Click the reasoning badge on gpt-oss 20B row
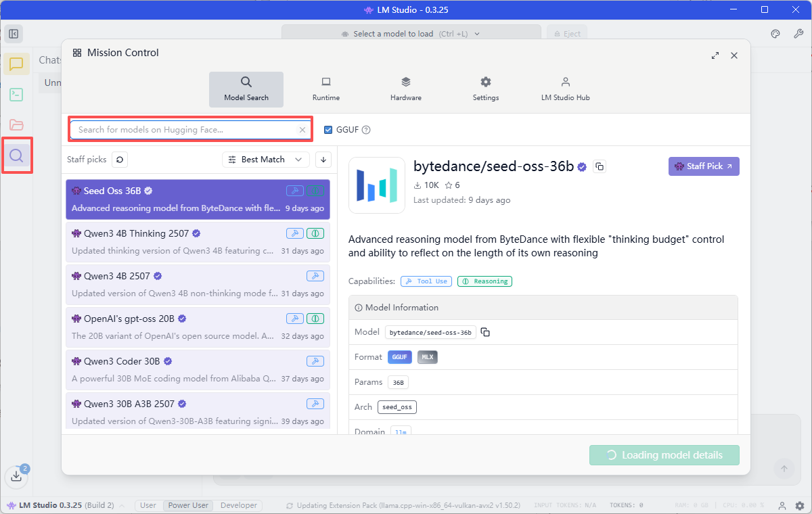The image size is (812, 514). [x=315, y=319]
